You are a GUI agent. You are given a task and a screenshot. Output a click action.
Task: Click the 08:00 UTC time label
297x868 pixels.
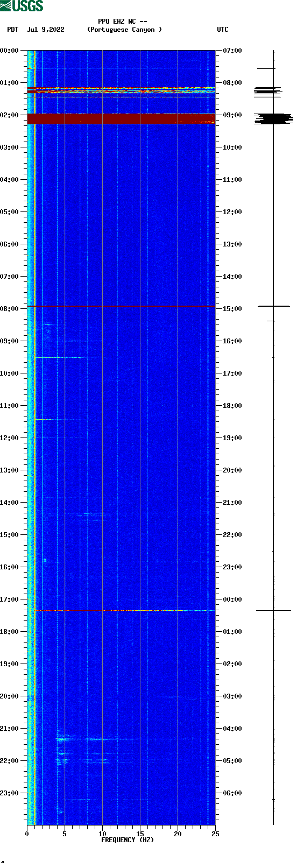232,83
